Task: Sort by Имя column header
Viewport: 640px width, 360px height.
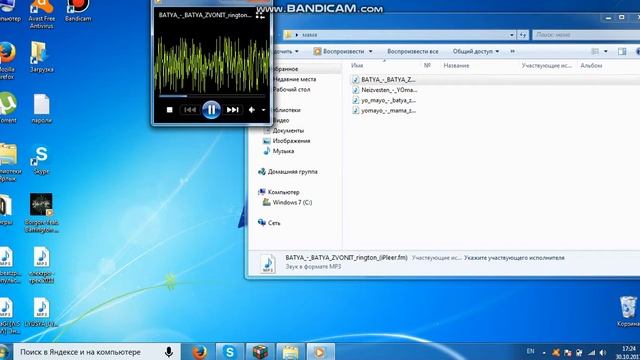Action: pos(357,65)
